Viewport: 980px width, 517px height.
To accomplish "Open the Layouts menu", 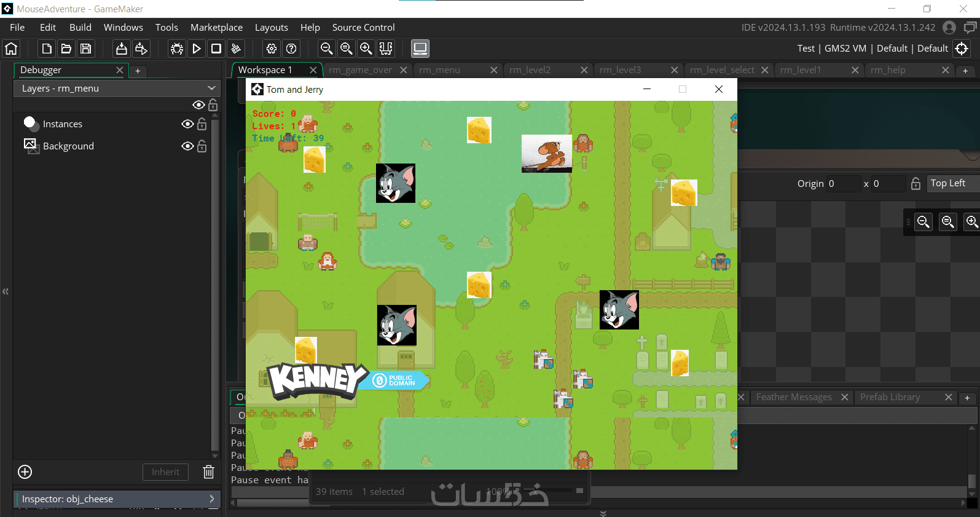I will tap(272, 28).
